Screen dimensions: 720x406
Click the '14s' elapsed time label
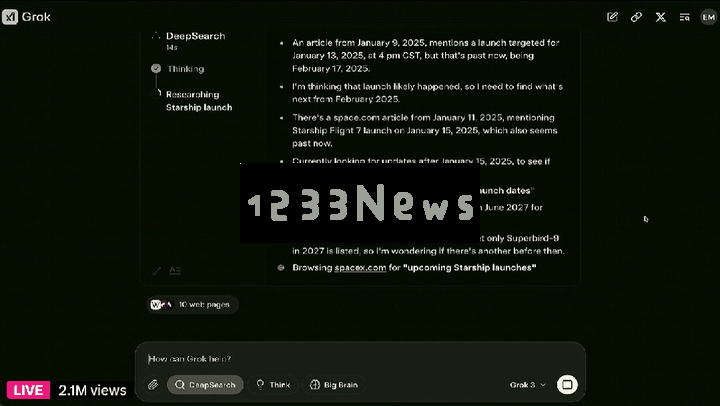click(172, 48)
